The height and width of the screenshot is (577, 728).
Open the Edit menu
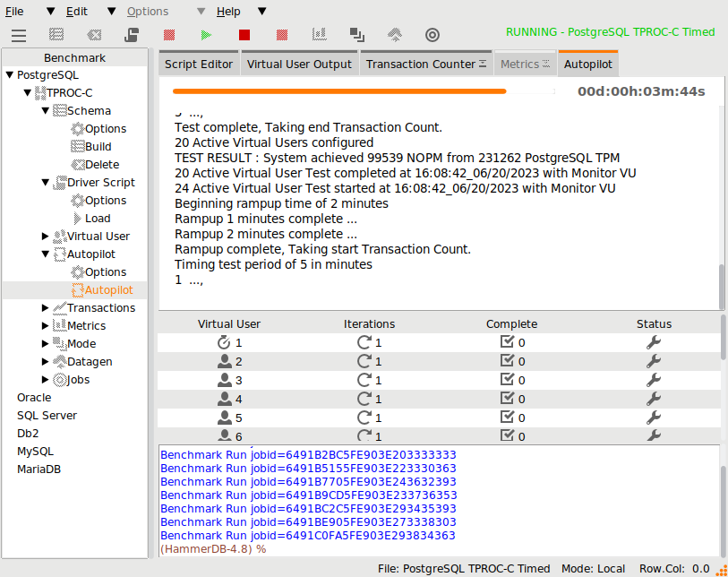click(77, 12)
